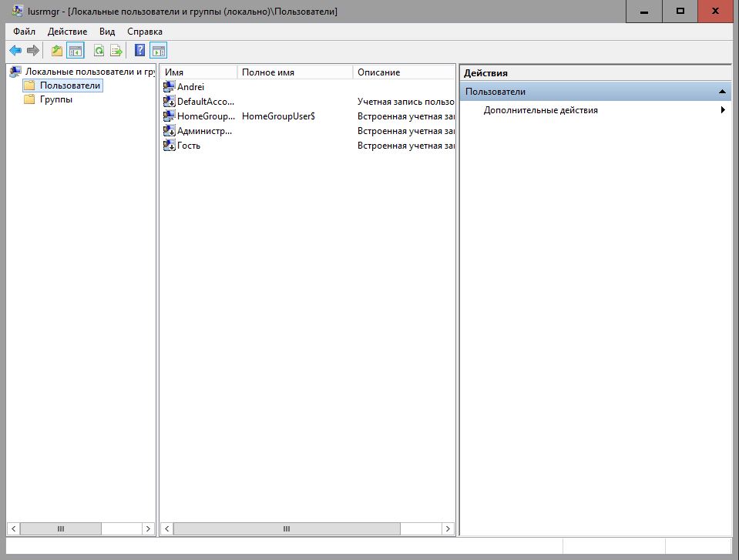Collapse the Пользователи section in Actions pane
This screenshot has height=560, width=739.
pos(721,92)
